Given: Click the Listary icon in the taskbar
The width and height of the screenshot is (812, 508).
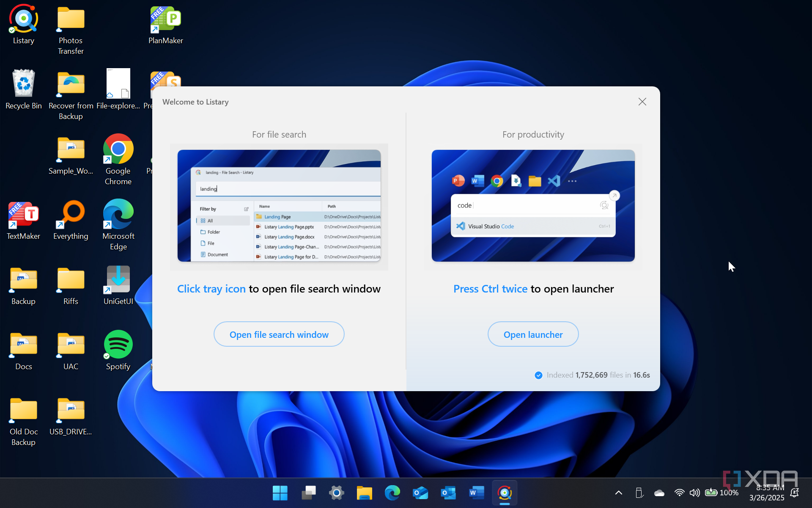Looking at the screenshot, I should tap(505, 493).
